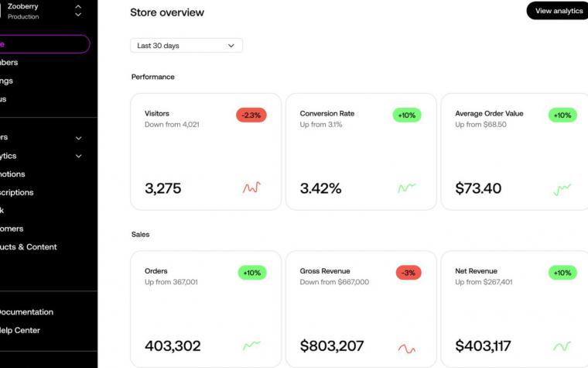Click the 'Up from $267,401' text
Viewport: 588px width, 368px height.
point(484,282)
